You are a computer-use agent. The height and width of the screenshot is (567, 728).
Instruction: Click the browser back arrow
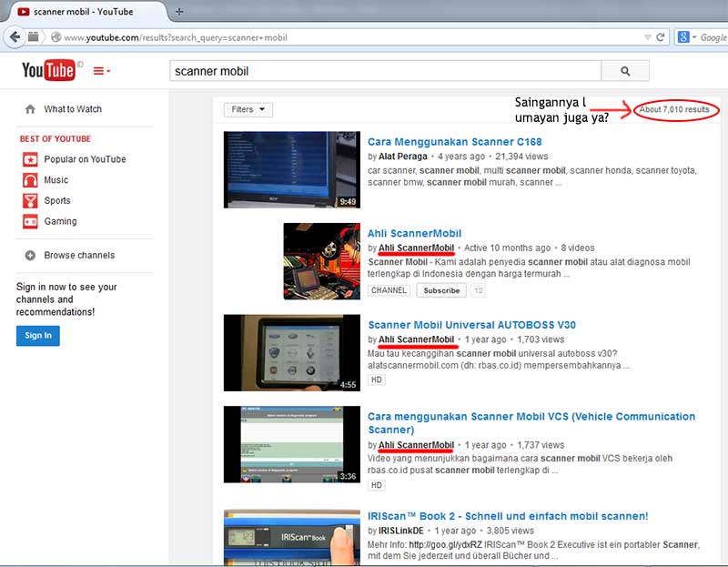(x=15, y=36)
